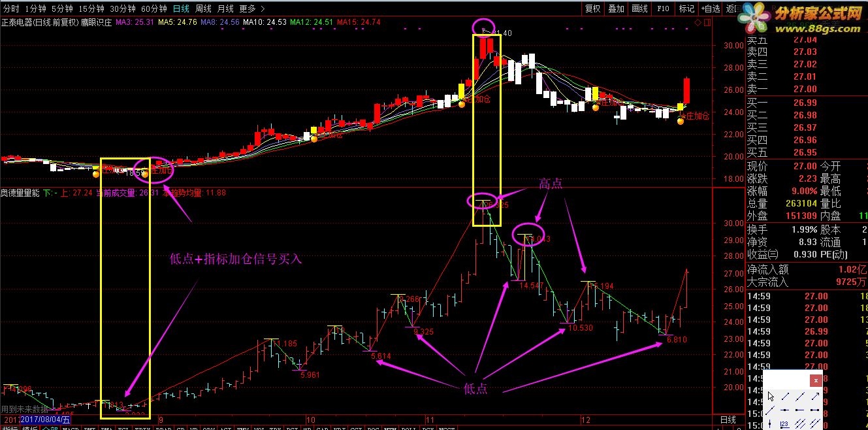Select horizontal segment with two endpoints tool
Screen dimensions: 868x430
pyautogui.click(x=815, y=410)
